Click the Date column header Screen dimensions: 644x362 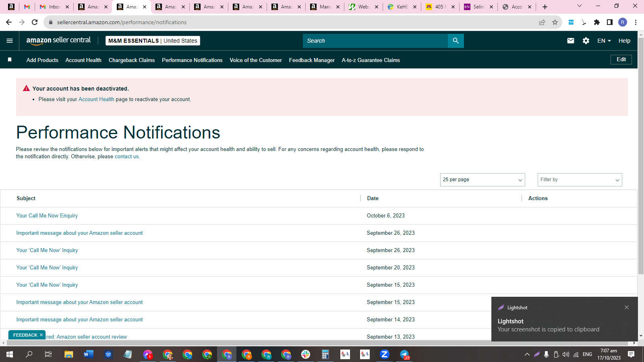pos(373,199)
